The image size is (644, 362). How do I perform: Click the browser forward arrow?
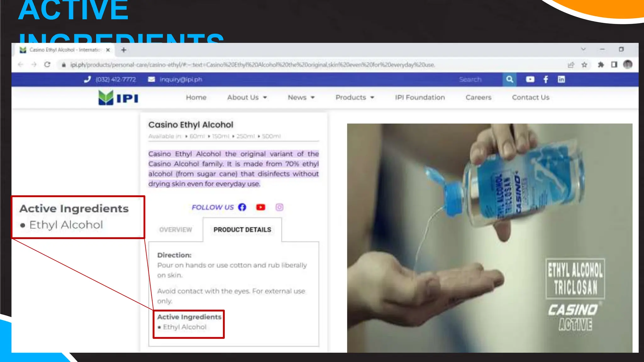34,65
